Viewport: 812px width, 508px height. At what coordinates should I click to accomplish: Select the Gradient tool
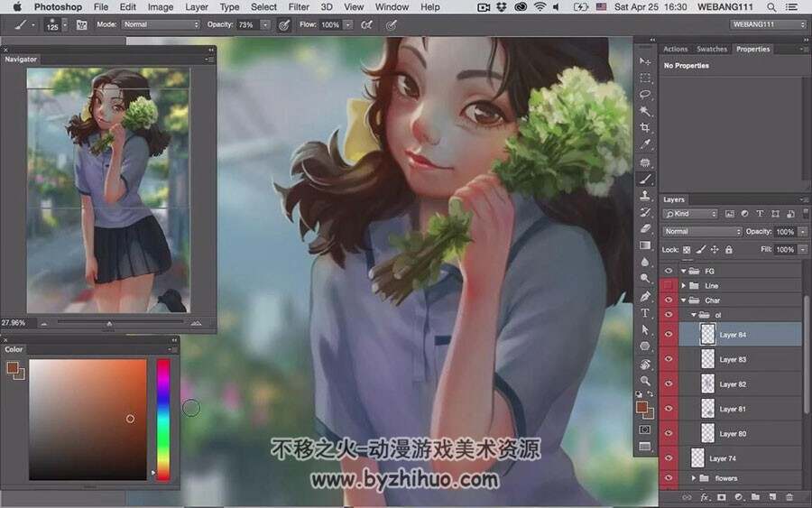[645, 245]
